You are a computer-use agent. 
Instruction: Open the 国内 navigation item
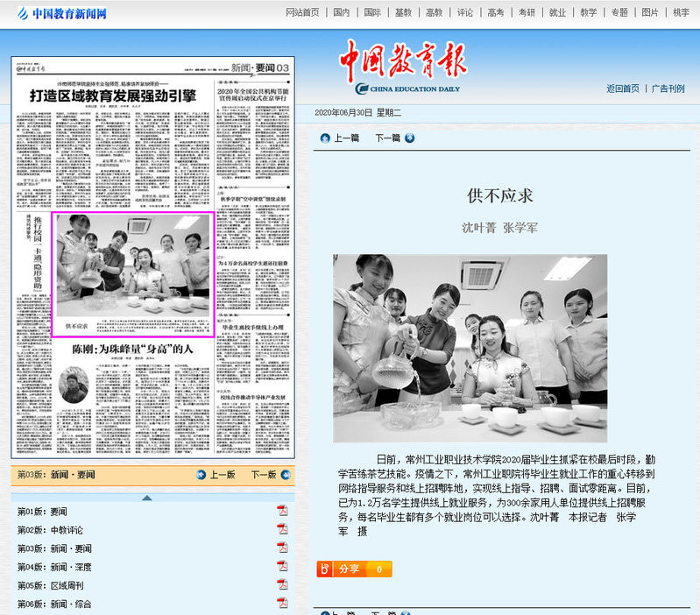tap(342, 12)
